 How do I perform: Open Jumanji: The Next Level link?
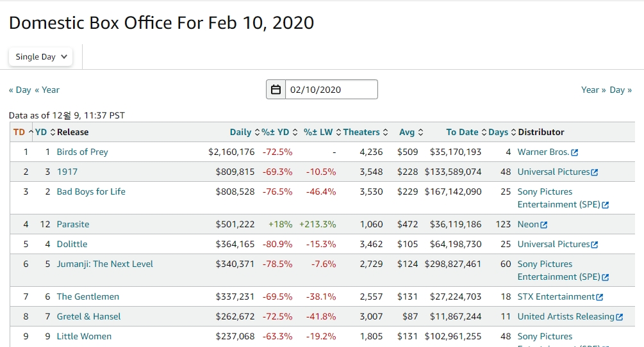click(104, 264)
